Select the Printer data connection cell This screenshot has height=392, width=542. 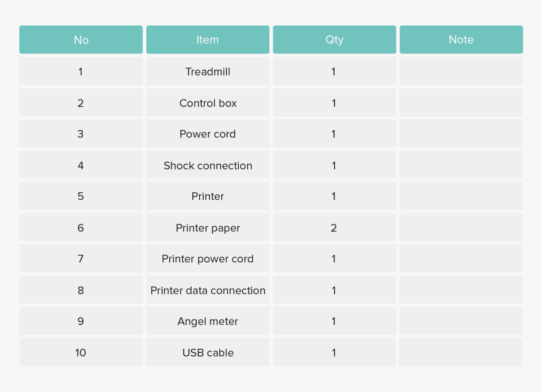pos(208,290)
